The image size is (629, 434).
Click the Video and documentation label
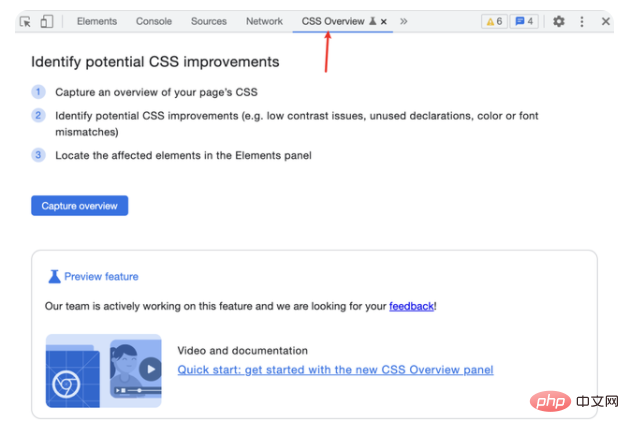[x=243, y=351]
